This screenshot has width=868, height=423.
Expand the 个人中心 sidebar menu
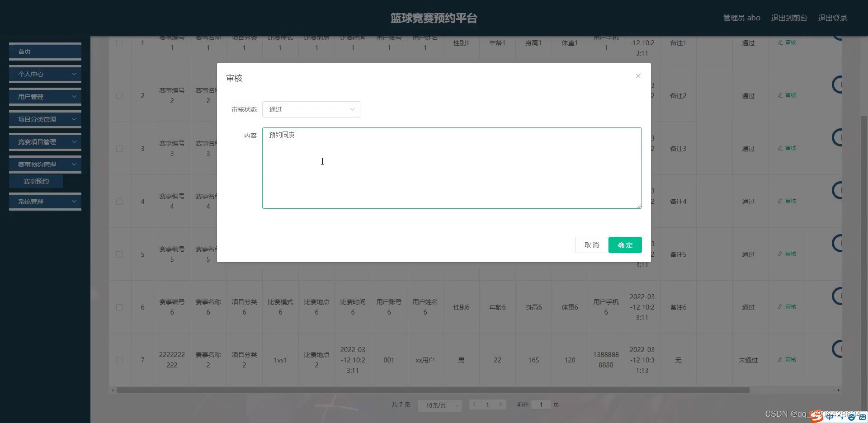[45, 74]
